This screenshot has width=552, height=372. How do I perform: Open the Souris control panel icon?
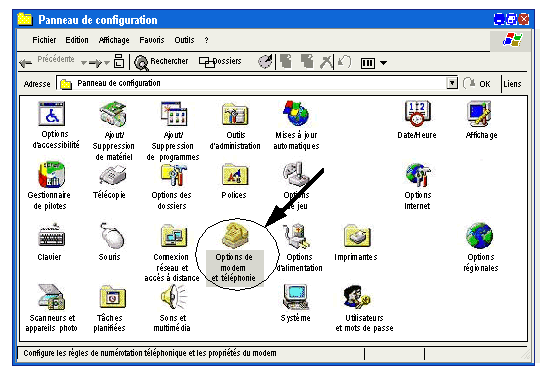coord(112,235)
